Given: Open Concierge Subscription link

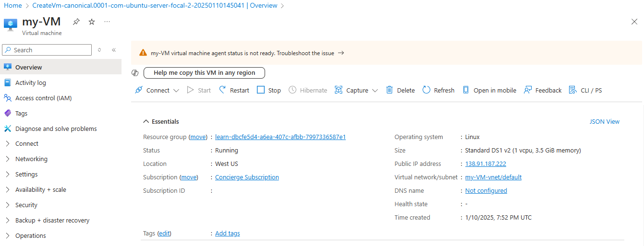Looking at the screenshot, I should tap(247, 177).
